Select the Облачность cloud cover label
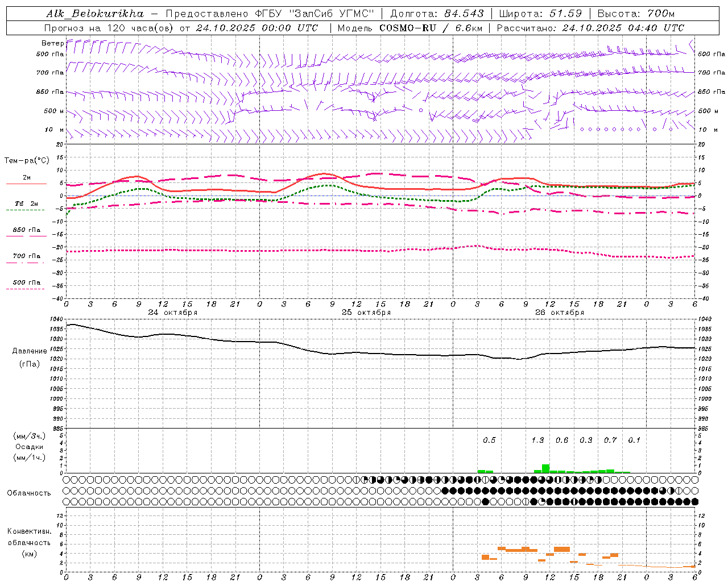 point(29,493)
